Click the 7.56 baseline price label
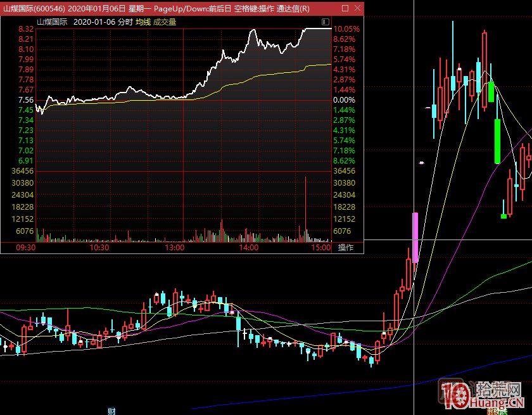The height and width of the screenshot is (415, 532). pyautogui.click(x=26, y=100)
